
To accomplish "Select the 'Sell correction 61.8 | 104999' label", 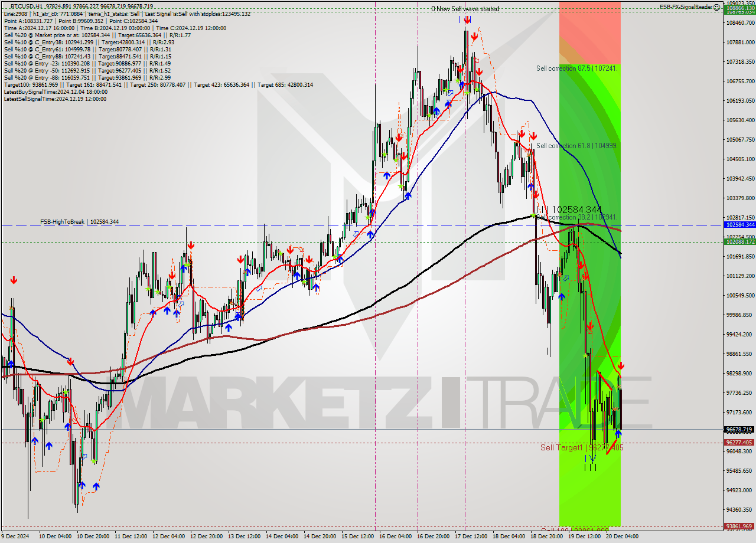I will pos(576,146).
